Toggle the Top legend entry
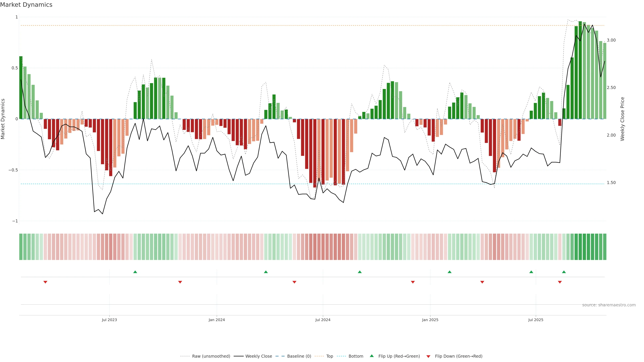 pyautogui.click(x=330, y=356)
